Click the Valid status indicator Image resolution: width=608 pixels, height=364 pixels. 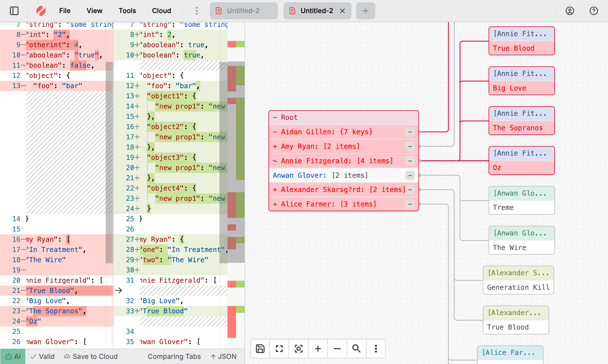tap(43, 356)
